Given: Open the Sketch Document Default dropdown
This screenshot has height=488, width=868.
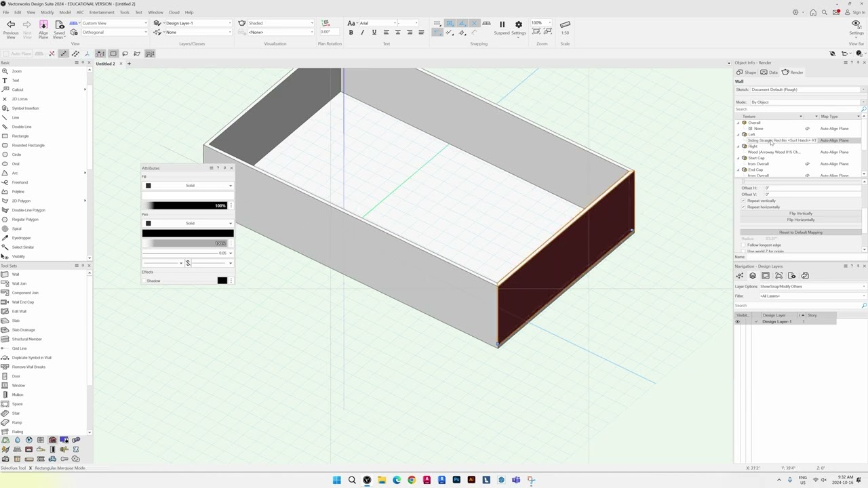Looking at the screenshot, I should point(808,89).
